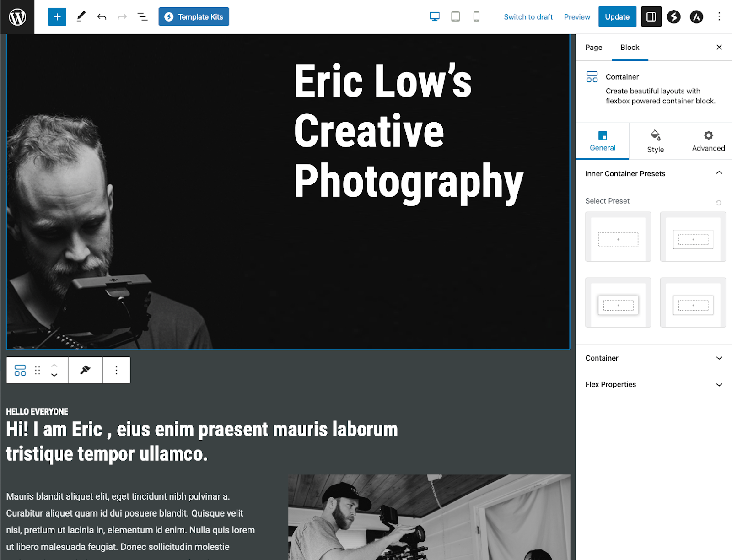This screenshot has height=560, width=732.
Task: Open the Style tab
Action: point(655,141)
